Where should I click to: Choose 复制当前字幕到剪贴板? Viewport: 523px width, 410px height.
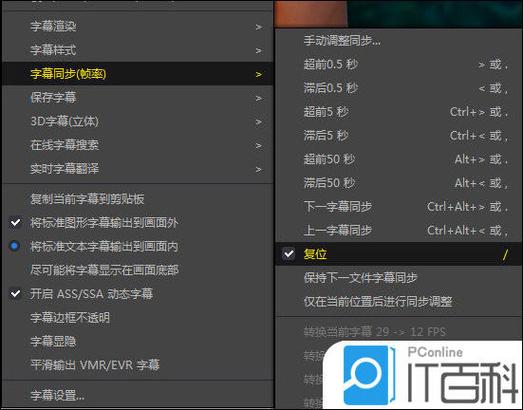(x=137, y=199)
